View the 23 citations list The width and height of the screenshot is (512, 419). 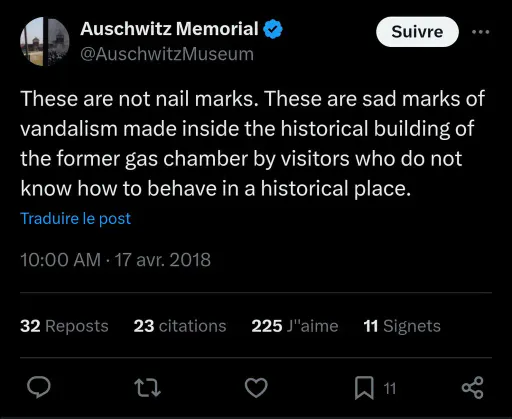tap(180, 326)
